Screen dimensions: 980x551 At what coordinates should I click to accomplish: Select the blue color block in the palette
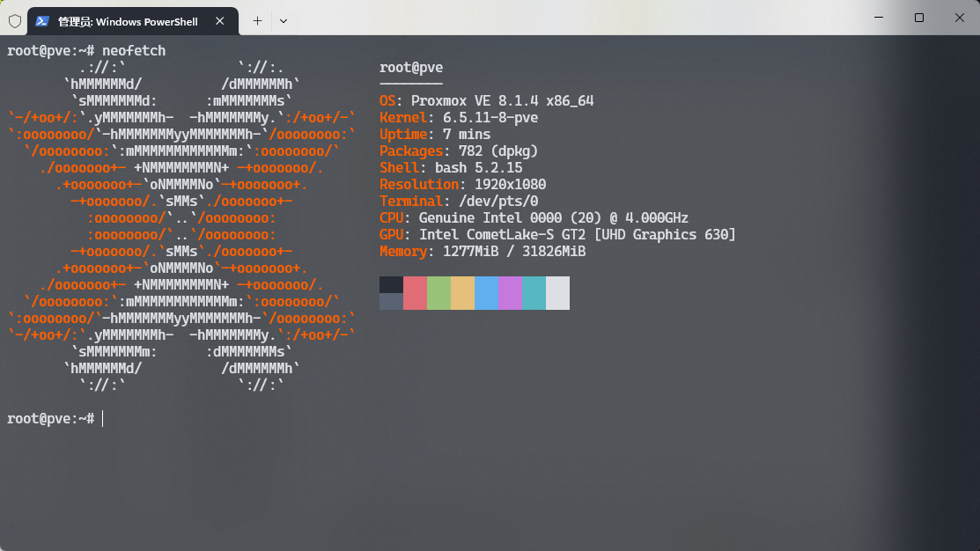pos(486,293)
